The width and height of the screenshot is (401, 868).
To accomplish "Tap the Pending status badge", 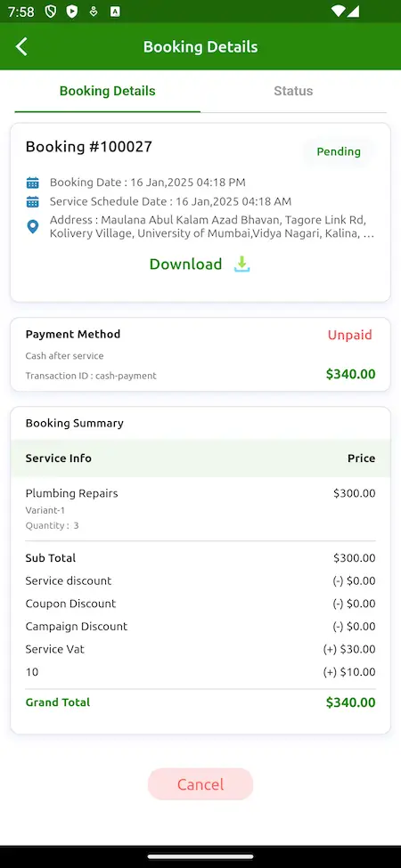I will pyautogui.click(x=339, y=151).
